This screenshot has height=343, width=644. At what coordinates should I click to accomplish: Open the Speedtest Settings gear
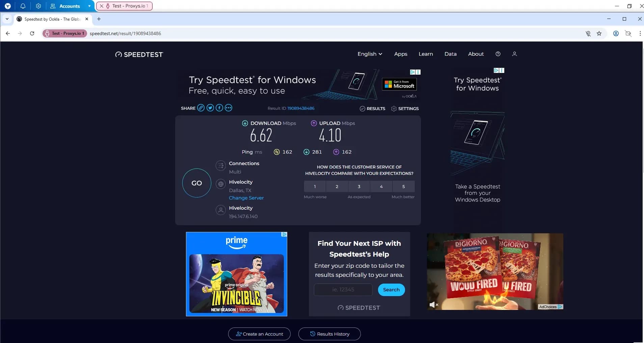pos(404,109)
